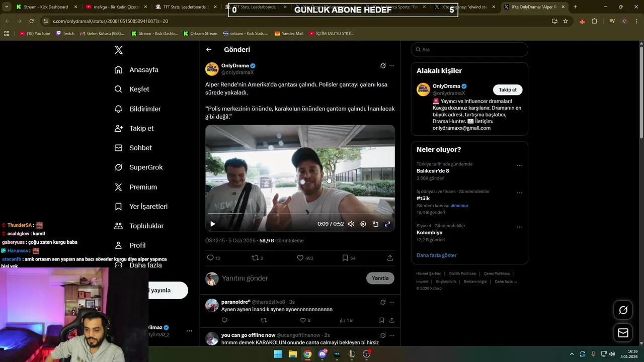Viewport: 644px width, 362px height.
Task: Open the sidebar Takip et menu item
Action: (134, 128)
